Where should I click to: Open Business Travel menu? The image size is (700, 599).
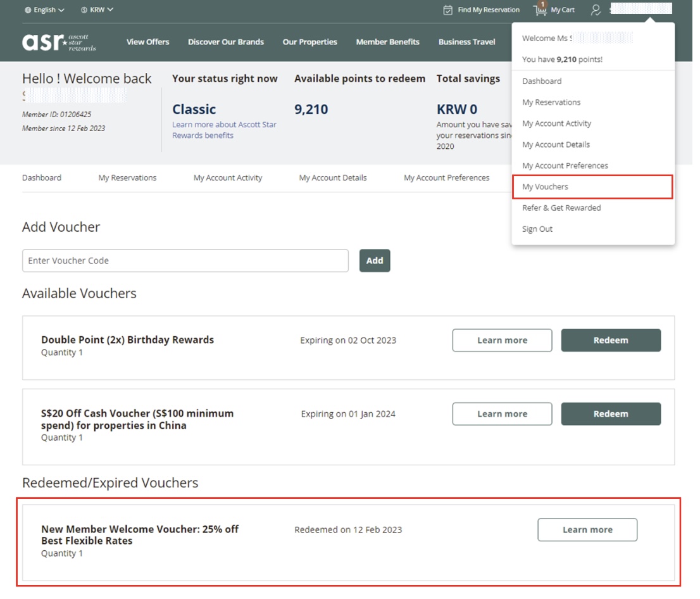466,42
